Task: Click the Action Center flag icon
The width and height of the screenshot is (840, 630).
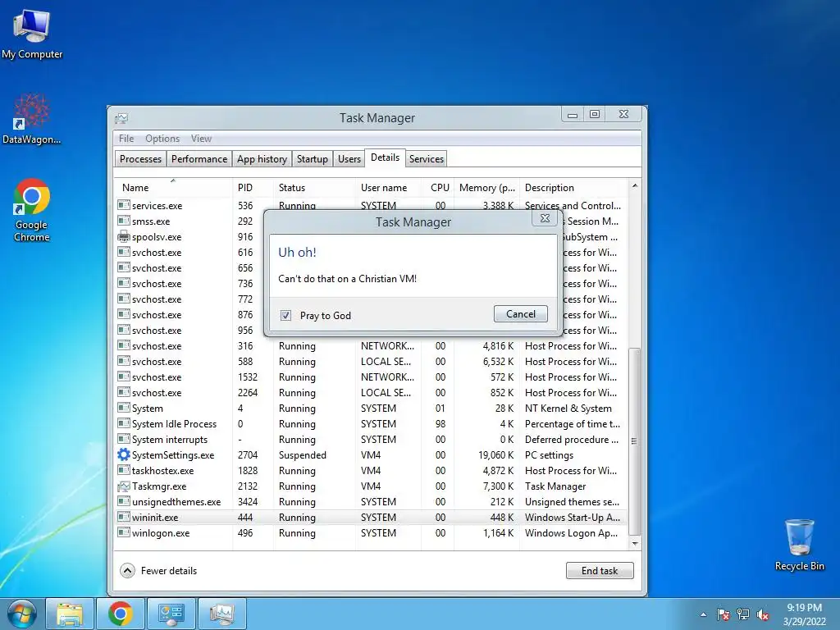Action: pos(724,615)
